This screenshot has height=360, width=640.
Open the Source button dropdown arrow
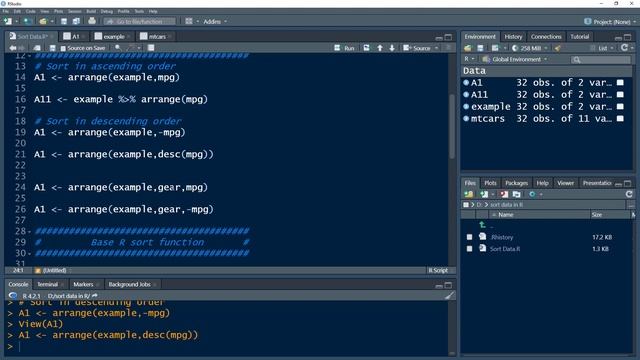tap(436, 48)
